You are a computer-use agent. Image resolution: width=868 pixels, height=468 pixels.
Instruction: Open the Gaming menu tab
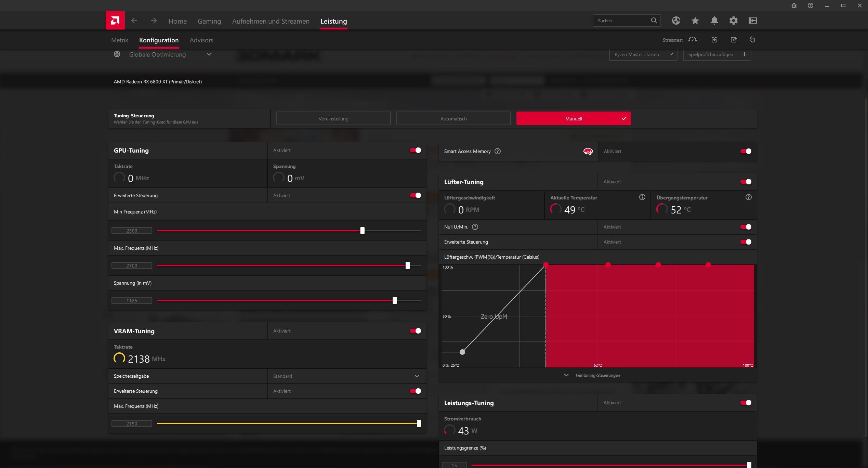(209, 21)
